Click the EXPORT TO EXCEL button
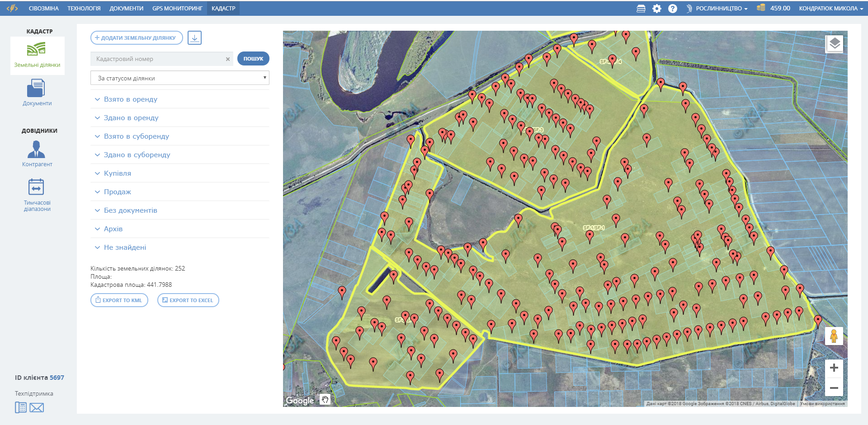Screen dimensions: 868x425 (188, 300)
